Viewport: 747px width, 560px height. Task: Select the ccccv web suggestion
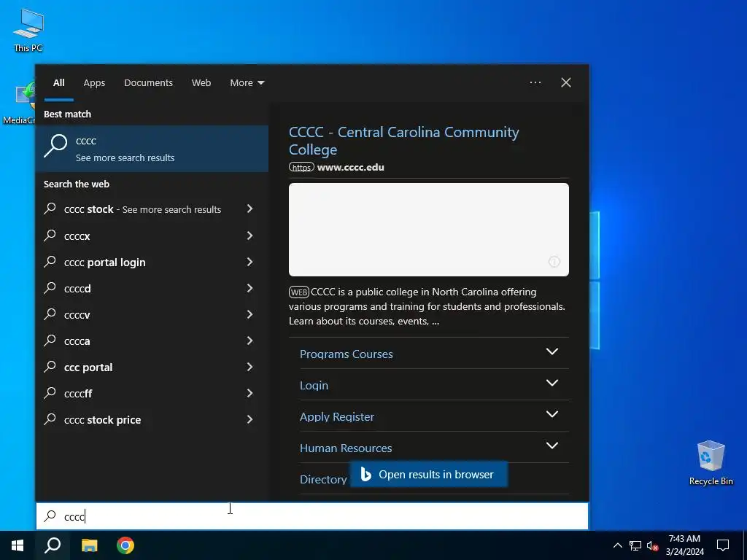click(x=152, y=314)
